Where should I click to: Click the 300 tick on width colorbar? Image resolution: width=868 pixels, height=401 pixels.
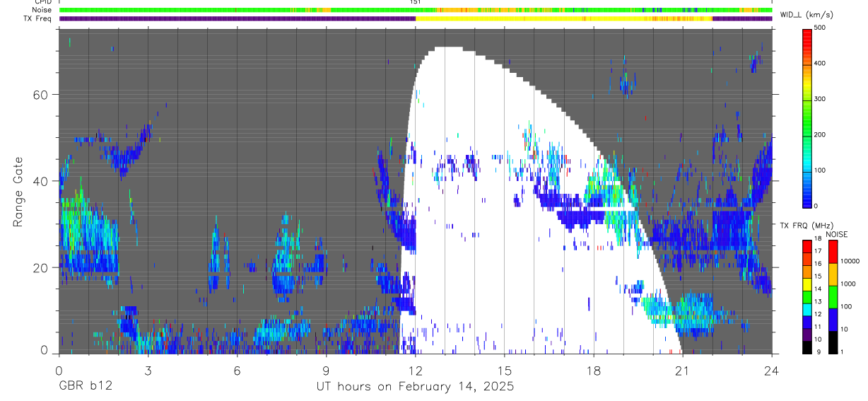click(821, 99)
